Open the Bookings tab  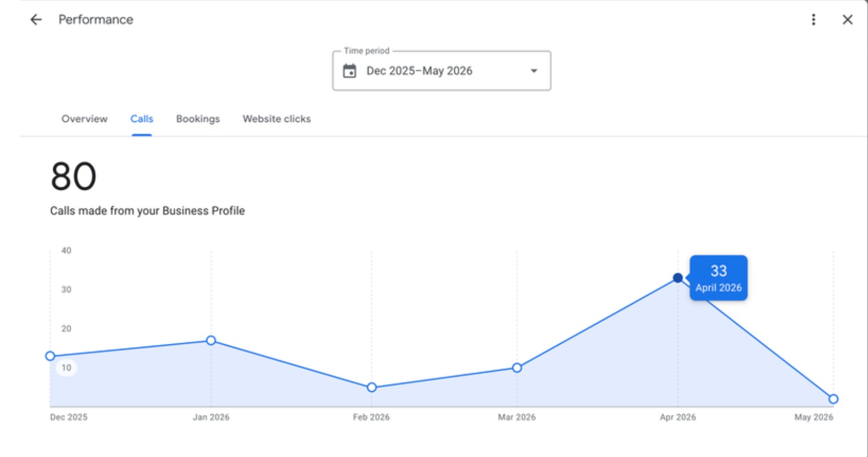pyautogui.click(x=198, y=119)
